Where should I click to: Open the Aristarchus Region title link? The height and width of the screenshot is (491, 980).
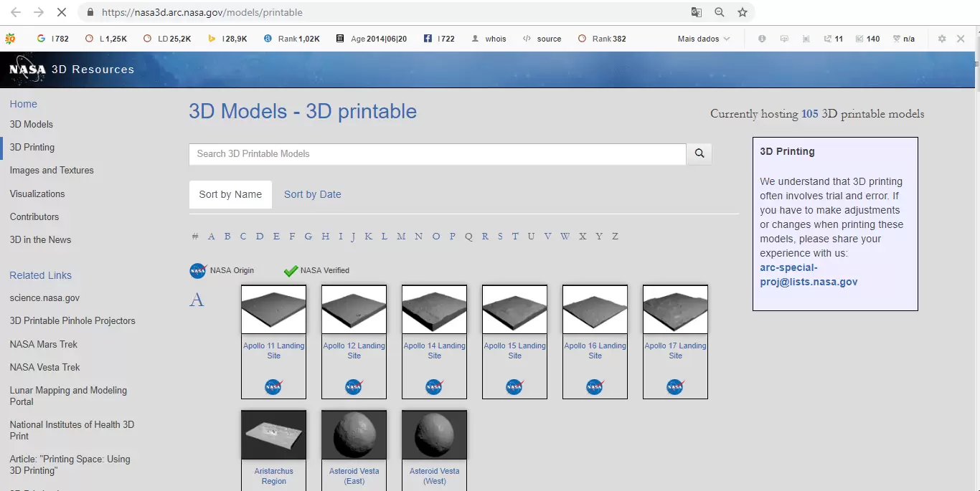pos(273,476)
